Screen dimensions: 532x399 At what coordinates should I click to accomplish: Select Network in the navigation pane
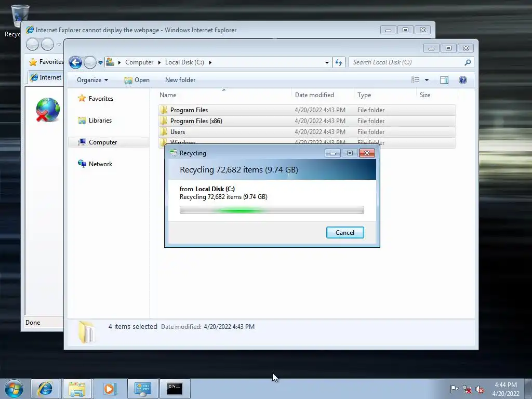pos(100,164)
